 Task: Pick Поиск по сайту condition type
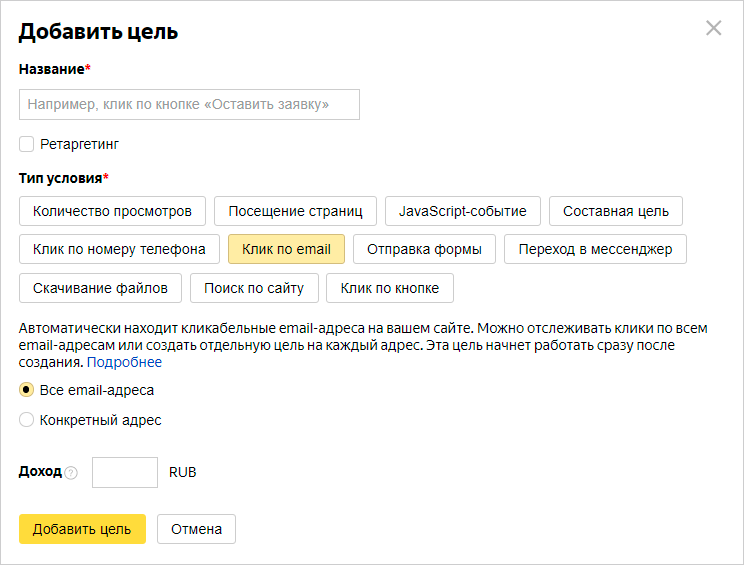click(254, 288)
